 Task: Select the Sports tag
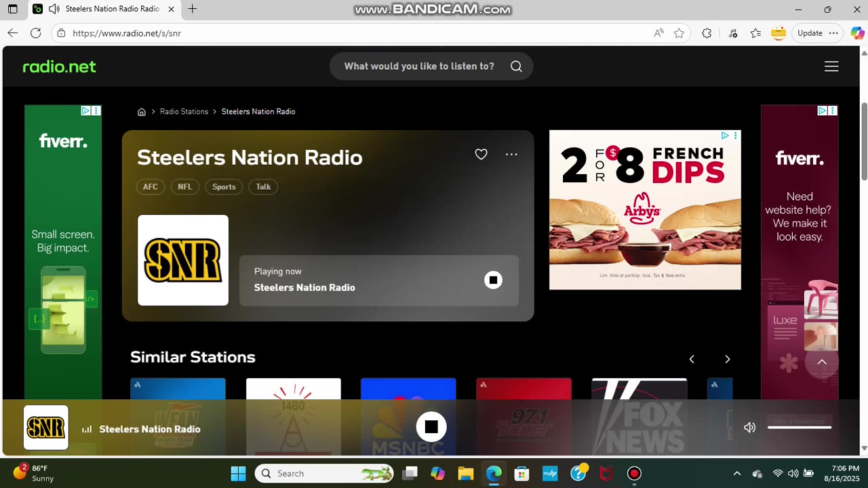[224, 187]
